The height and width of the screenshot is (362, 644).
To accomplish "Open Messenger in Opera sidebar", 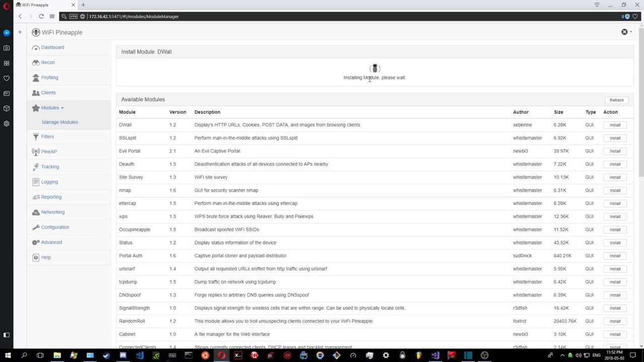I will click(x=7, y=33).
